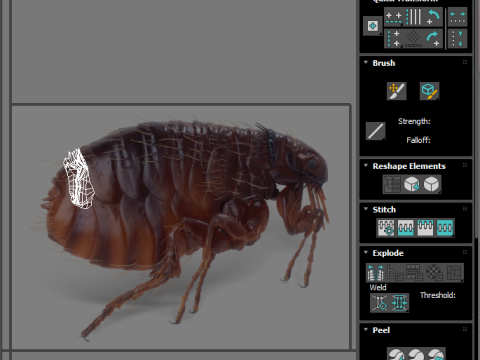The image size is (480, 360).
Task: Click the second Stitch icon, half teal
Action: 406,228
